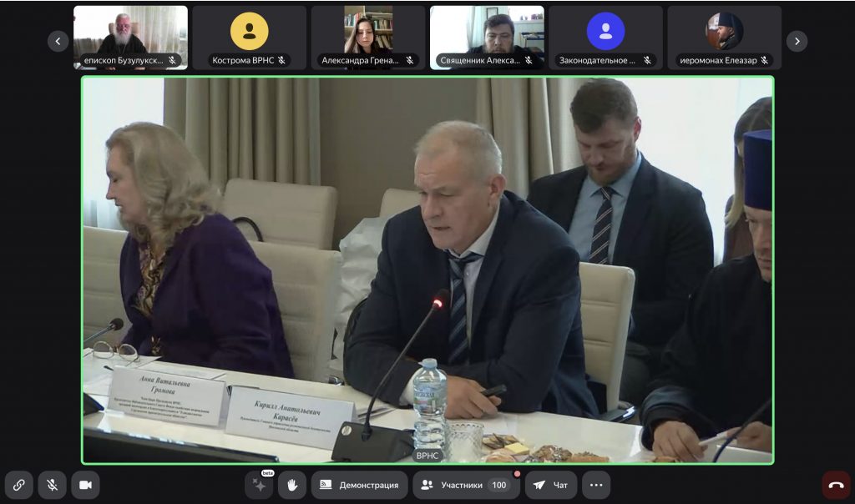Open the Чат panel
Image resolution: width=855 pixels, height=504 pixels.
551,485
